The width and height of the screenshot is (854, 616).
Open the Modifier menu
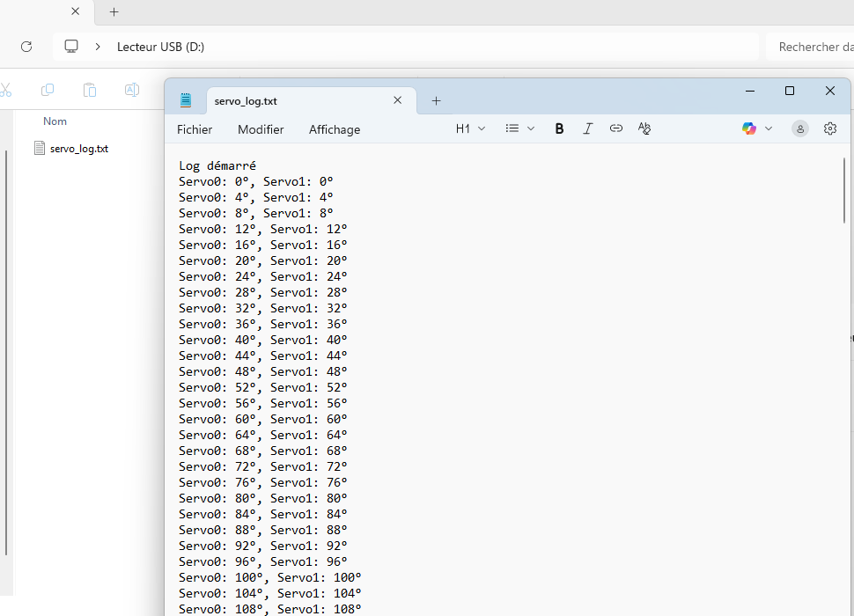tap(261, 129)
